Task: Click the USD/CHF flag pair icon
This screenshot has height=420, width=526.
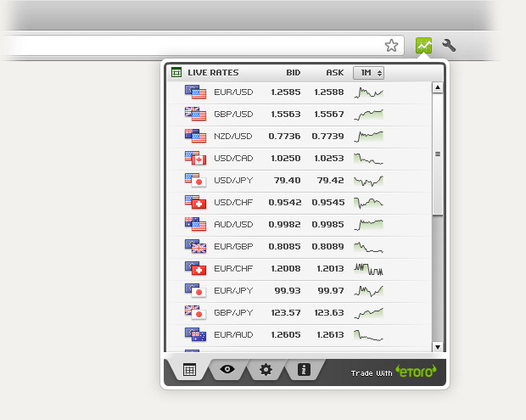Action: (196, 203)
